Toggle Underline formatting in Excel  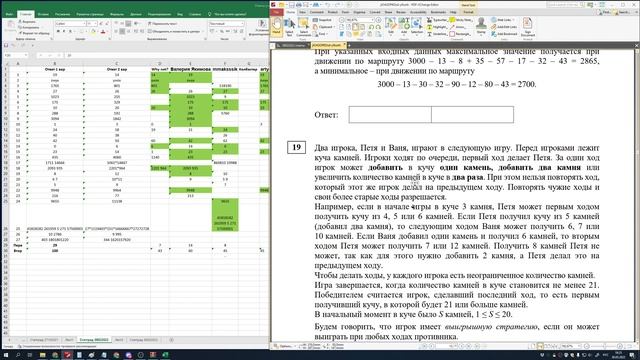point(70,31)
